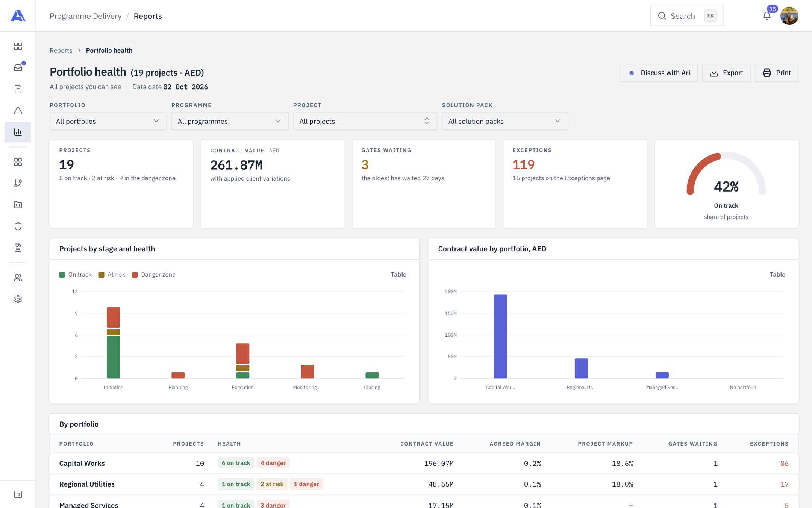Viewport: 812px width, 508px height.
Task: Open the folder chart icon in sidebar
Action: coord(18,205)
